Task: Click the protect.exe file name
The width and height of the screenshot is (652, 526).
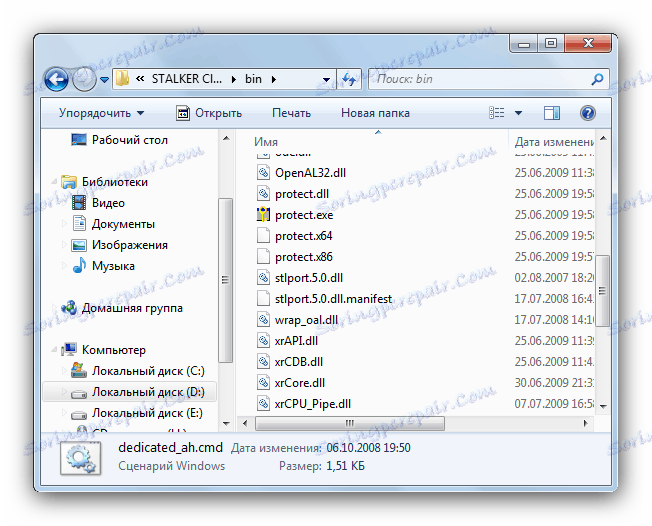Action: 304,215
